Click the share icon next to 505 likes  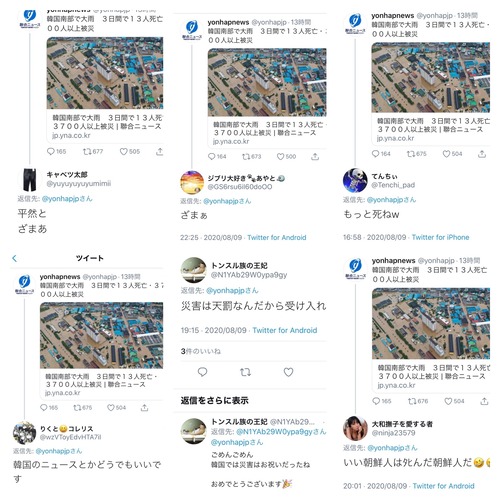160,152
